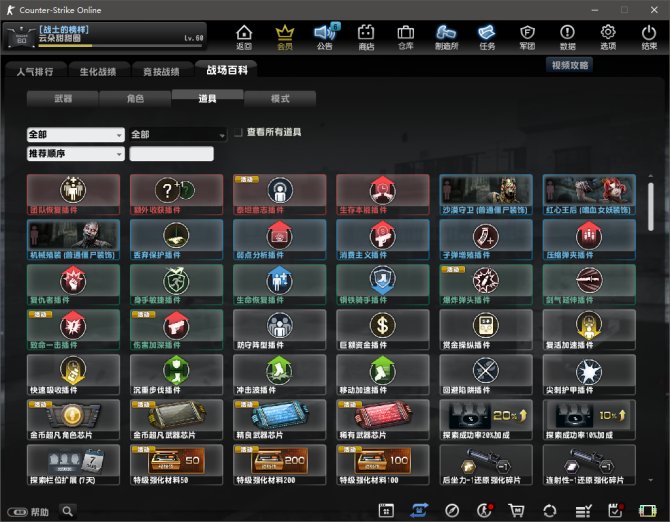Screen dimensions: 670x522
Task: Select the 战场百科 tab
Action: pos(226,70)
